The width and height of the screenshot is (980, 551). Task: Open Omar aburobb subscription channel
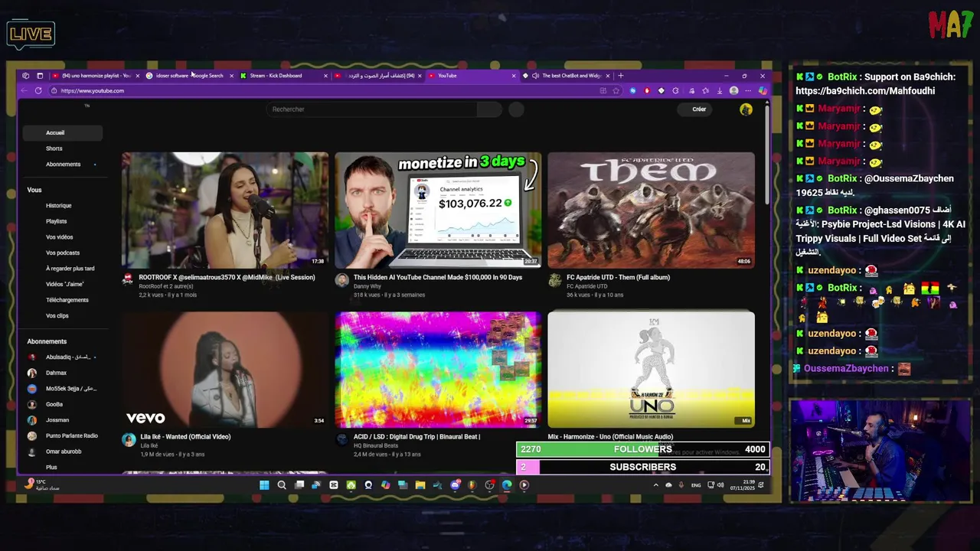[63, 452]
